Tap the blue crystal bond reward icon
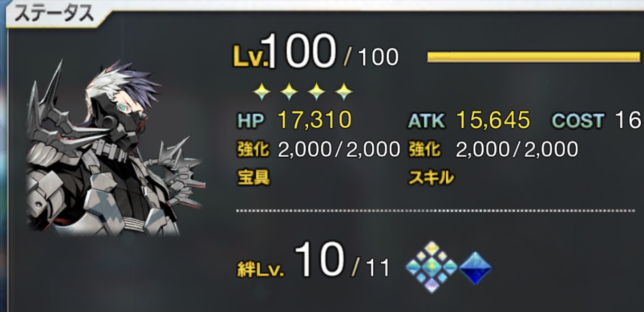Screen dimensions: 644x312 (x=475, y=268)
